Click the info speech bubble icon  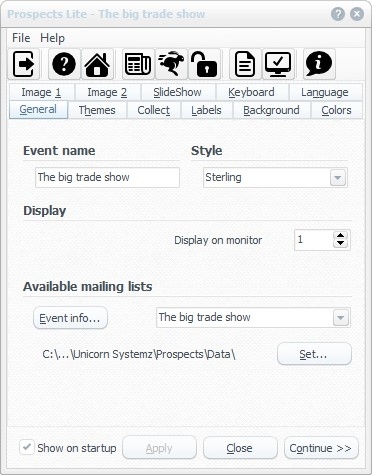coord(319,64)
